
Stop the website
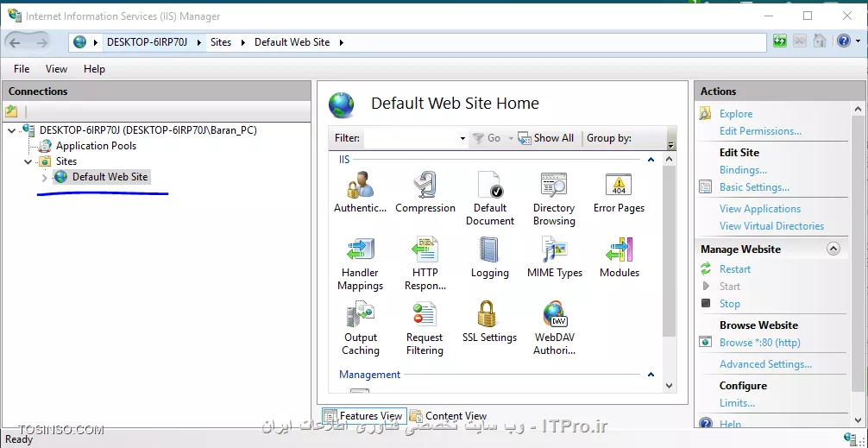[x=729, y=304]
